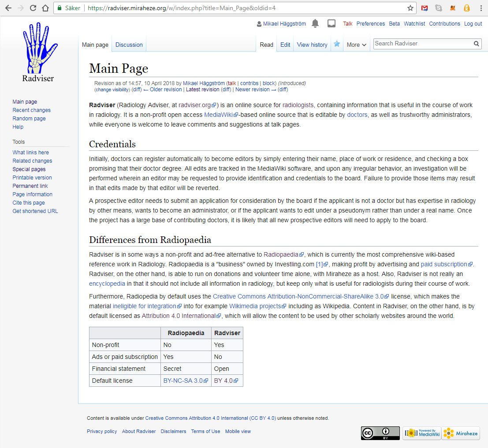Open Random page in sidebar

tap(29, 119)
